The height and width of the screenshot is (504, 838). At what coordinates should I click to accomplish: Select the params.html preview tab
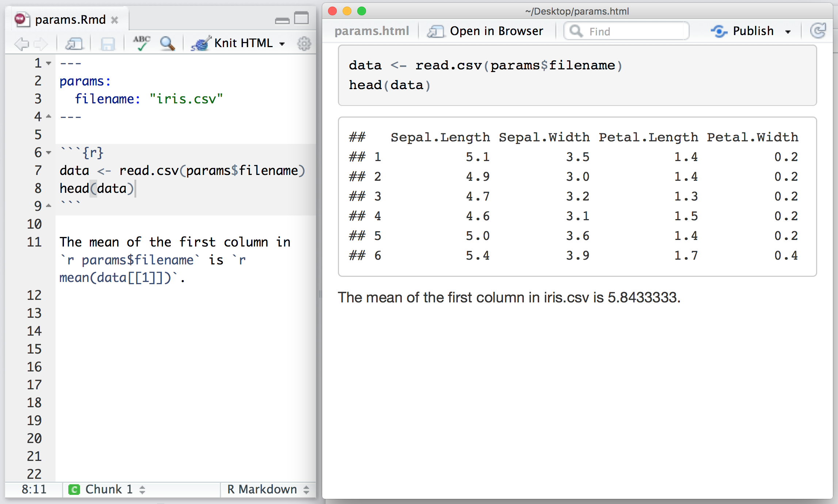(370, 32)
